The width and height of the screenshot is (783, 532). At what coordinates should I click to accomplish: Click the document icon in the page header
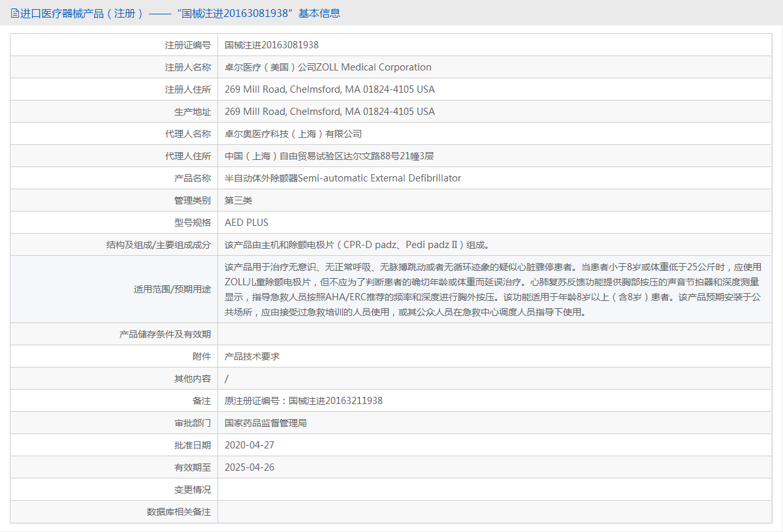[x=15, y=14]
